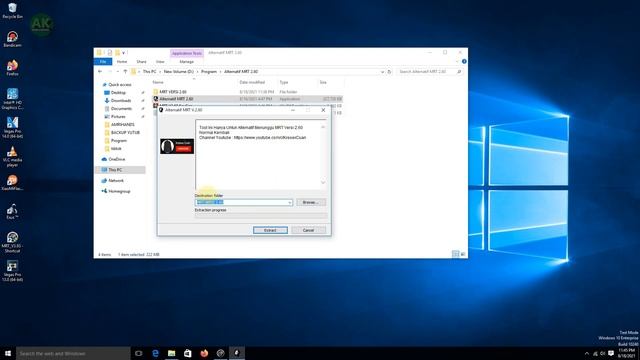Open the volume control in the tray
640x360 pixels.
click(603, 353)
